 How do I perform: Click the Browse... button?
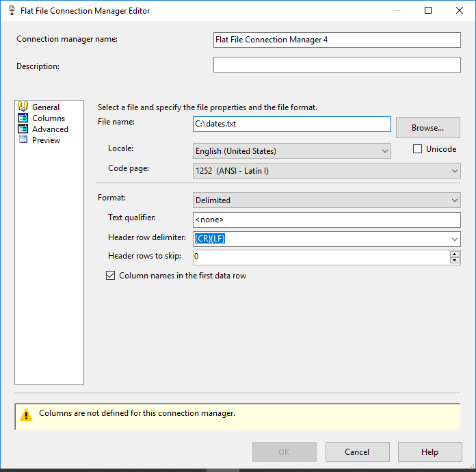click(427, 127)
